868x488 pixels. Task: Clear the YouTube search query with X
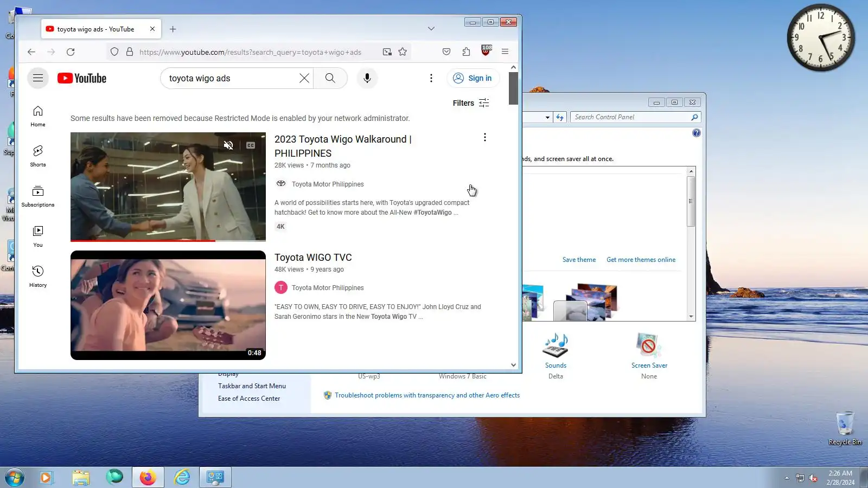[304, 78]
